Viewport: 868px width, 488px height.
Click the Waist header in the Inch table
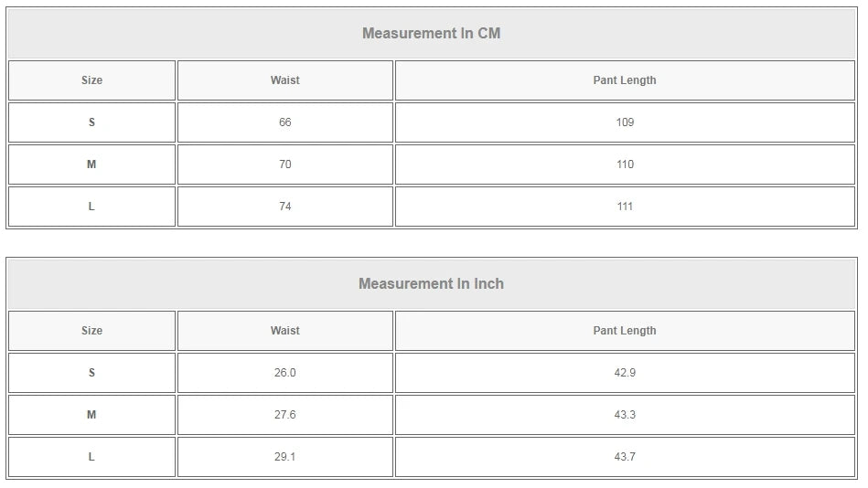click(284, 331)
